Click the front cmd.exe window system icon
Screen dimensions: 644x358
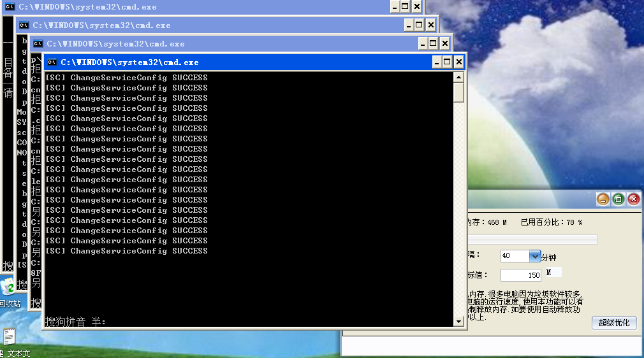[52, 62]
